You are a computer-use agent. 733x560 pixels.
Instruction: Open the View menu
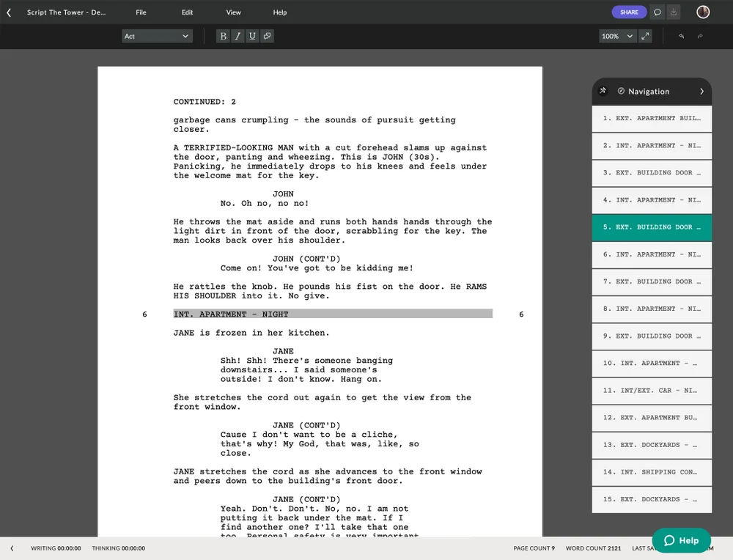click(x=233, y=12)
